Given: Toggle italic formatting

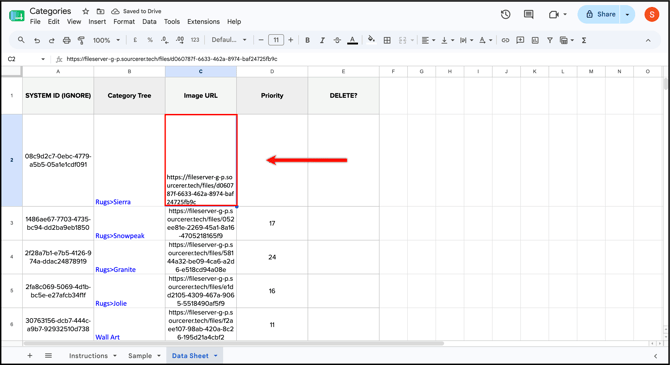Looking at the screenshot, I should (x=322, y=40).
